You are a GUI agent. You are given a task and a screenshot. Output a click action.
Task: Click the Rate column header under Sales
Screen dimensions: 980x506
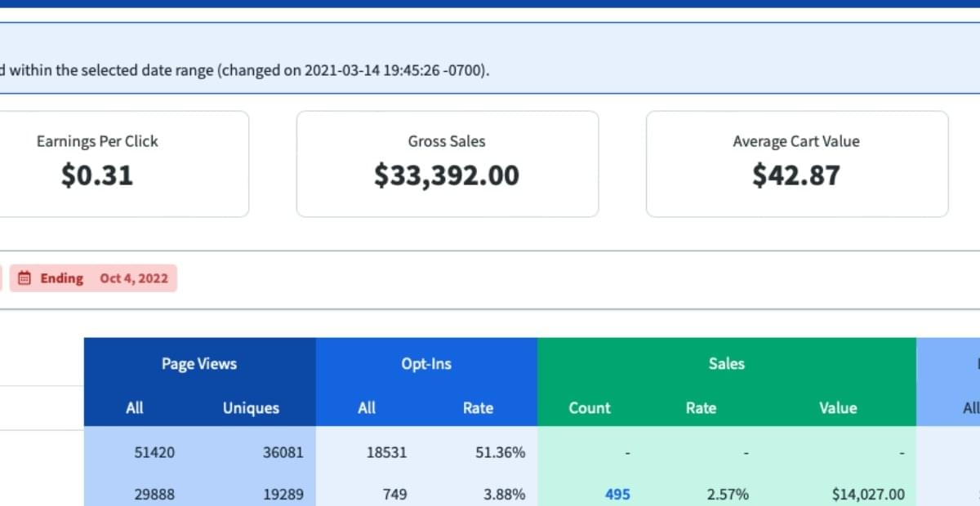[x=701, y=408]
